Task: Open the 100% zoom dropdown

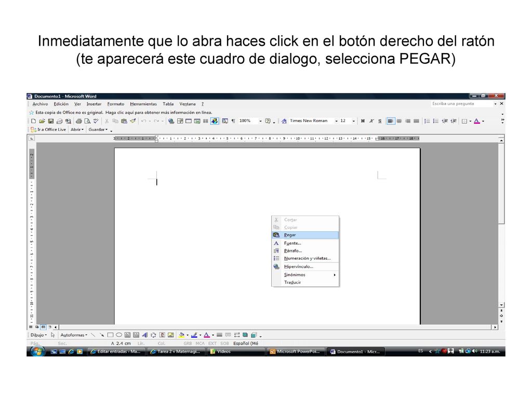Action: 261,121
